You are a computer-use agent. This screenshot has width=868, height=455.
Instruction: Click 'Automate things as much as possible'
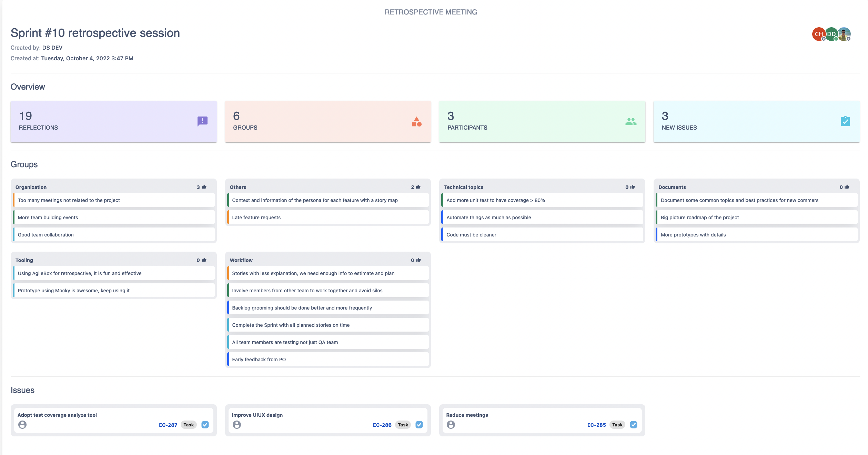tap(542, 218)
